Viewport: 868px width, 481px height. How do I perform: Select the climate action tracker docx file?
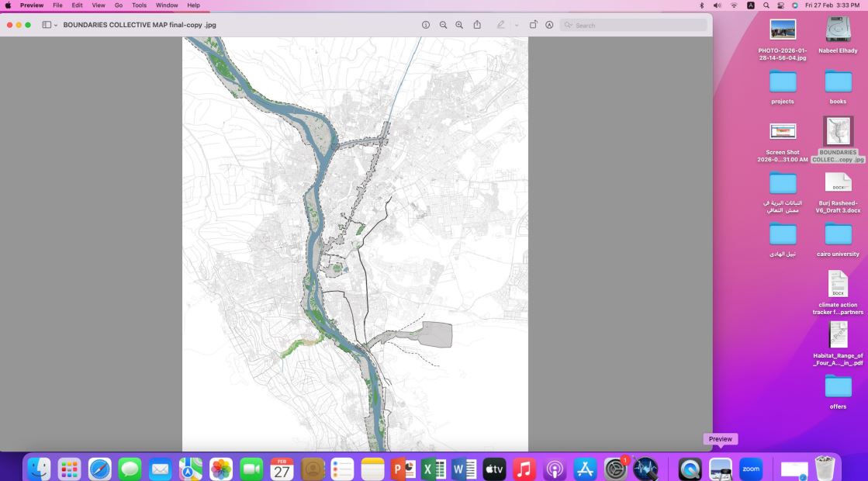(x=838, y=292)
